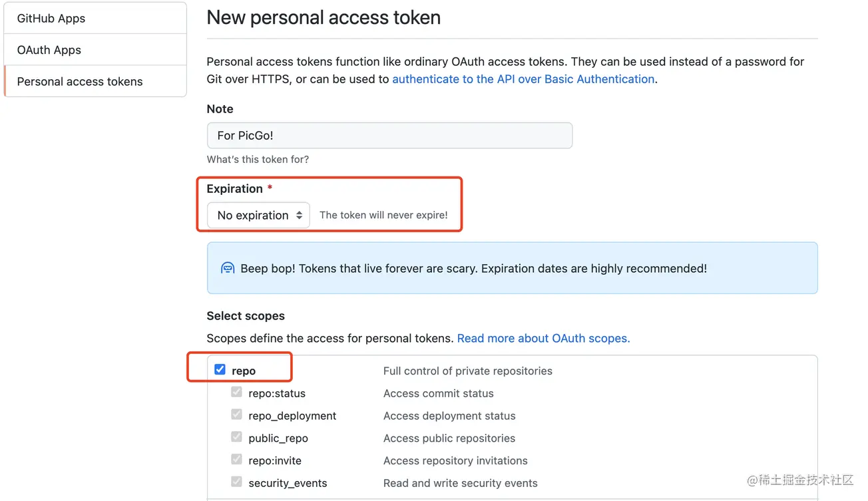Click the Note input field

389,135
